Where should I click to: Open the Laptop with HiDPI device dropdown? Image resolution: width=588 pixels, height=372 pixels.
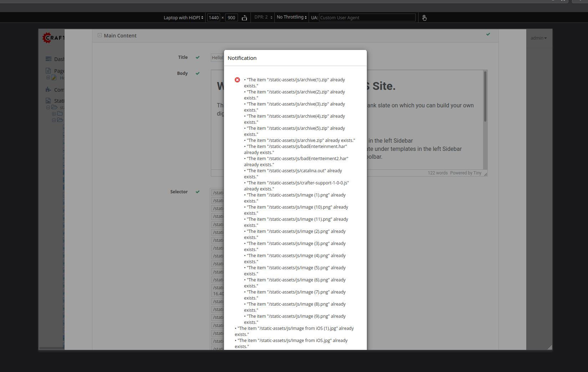point(183,17)
